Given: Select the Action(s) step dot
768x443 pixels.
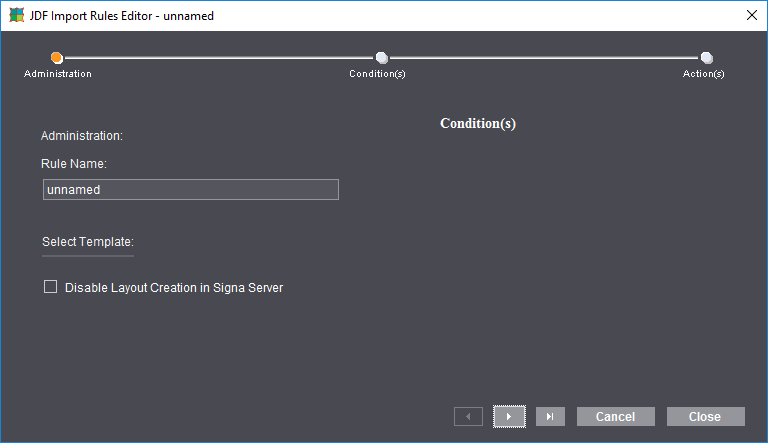Looking at the screenshot, I should coord(706,58).
